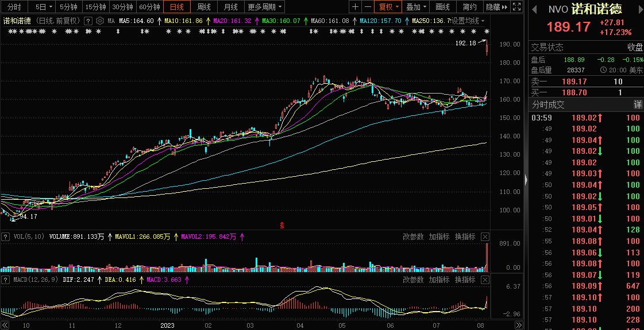
Task: Click 换指标 in the MACD panel
Action: 465,279
